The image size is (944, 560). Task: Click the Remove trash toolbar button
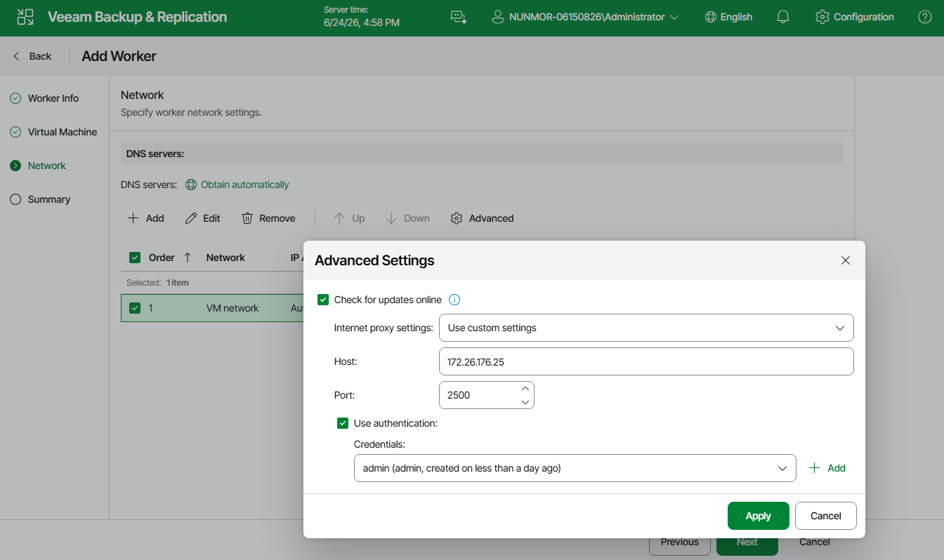tap(247, 218)
